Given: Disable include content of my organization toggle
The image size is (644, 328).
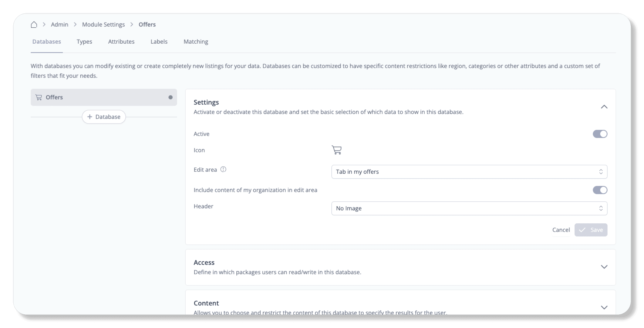Looking at the screenshot, I should click(600, 190).
